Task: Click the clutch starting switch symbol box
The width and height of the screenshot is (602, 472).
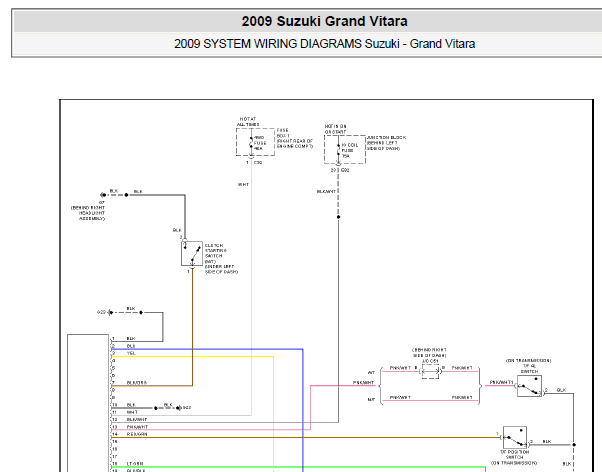Action: pos(192,253)
